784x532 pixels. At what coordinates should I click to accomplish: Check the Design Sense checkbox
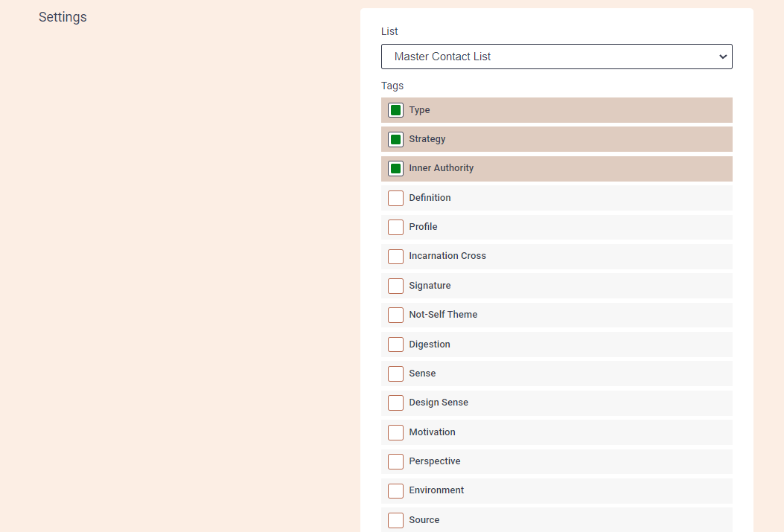395,403
